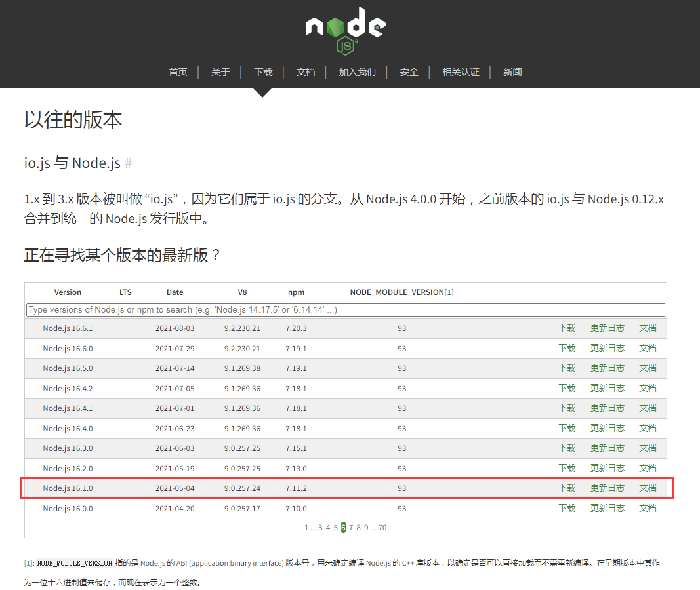The width and height of the screenshot is (700, 590).
Task: Select date cell 2021-08-03
Action: pos(175,328)
